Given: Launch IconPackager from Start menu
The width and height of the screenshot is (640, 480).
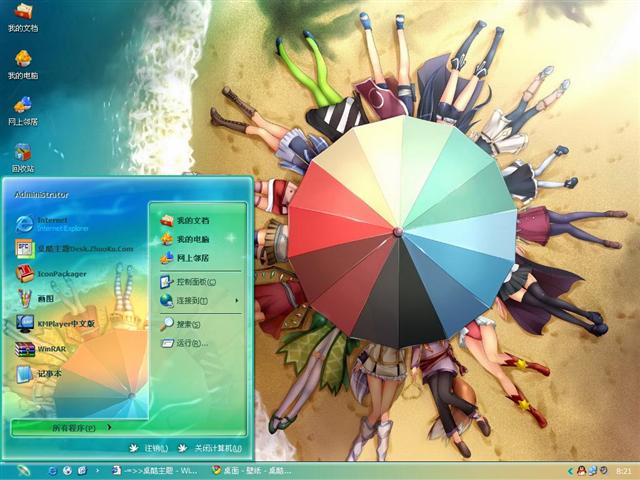Looking at the screenshot, I should point(51,274).
